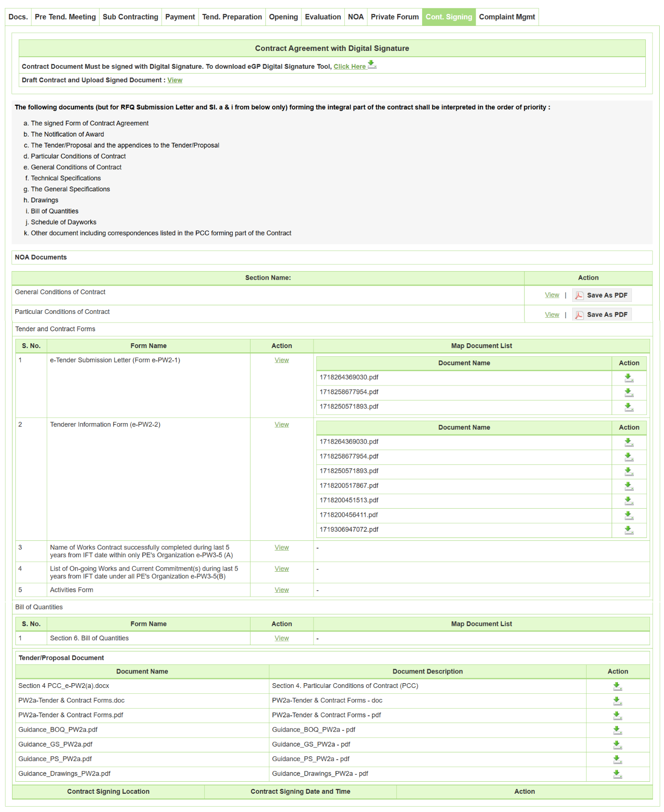Open the Docs. tab

click(18, 17)
